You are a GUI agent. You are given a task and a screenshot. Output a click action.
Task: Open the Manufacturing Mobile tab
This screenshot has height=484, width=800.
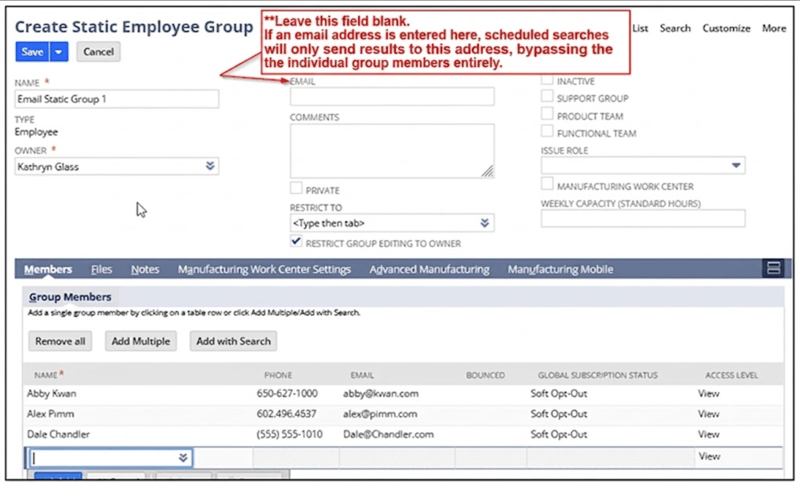point(560,269)
